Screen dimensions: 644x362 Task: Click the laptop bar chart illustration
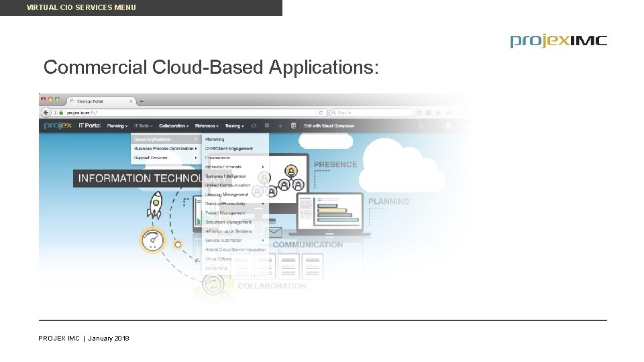(x=330, y=213)
